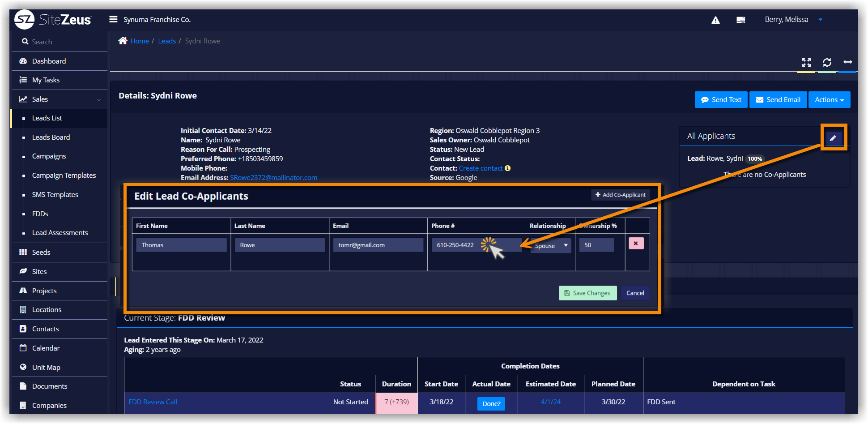
Task: Click the Projects road icon
Action: [23, 291]
